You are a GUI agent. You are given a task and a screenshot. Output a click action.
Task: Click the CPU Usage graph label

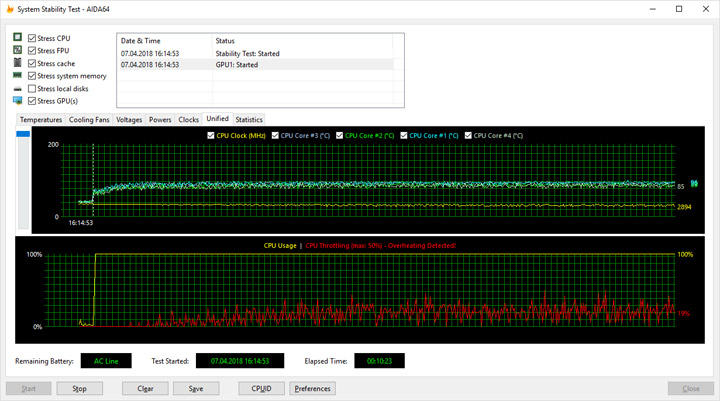pos(280,246)
